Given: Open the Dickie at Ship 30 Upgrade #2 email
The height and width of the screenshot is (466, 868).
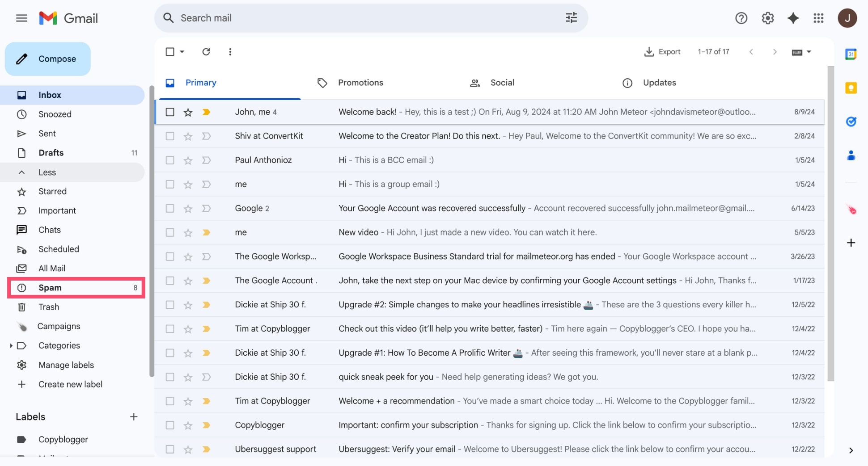Looking at the screenshot, I should tap(490, 305).
